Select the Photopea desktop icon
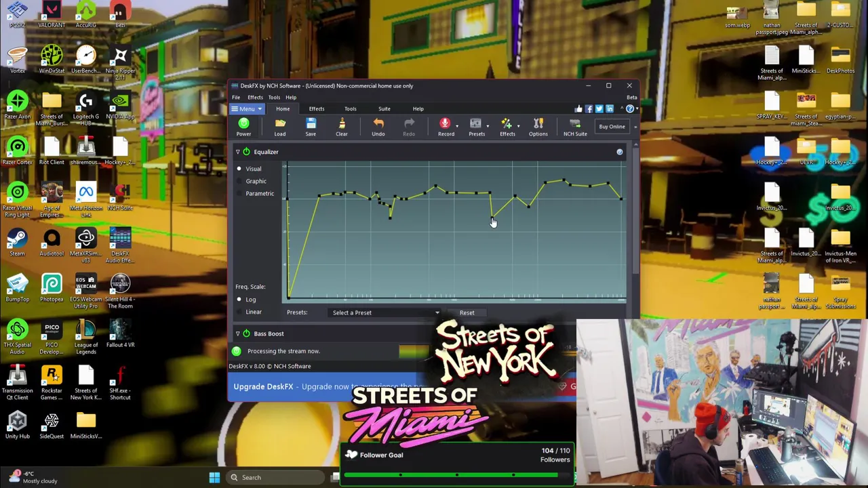Image resolution: width=868 pixels, height=488 pixels. click(52, 288)
